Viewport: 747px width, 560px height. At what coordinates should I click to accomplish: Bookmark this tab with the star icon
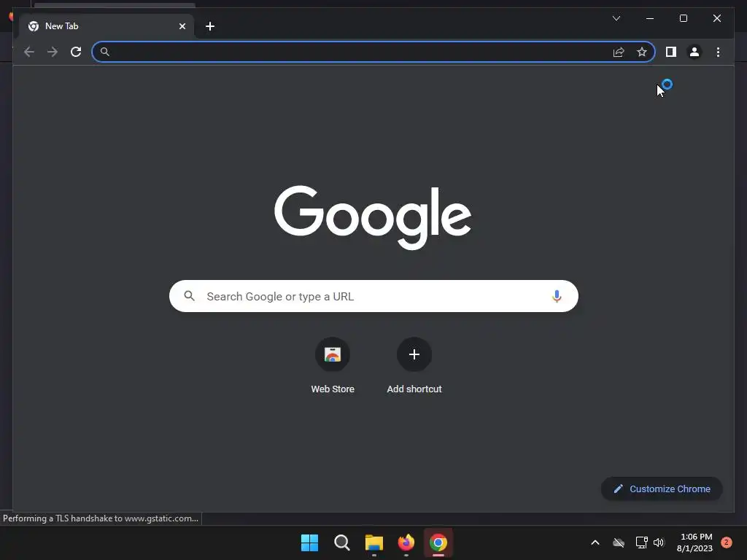642,52
